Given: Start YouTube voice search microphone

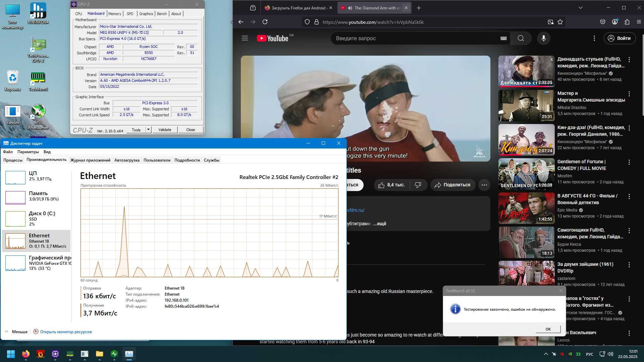Looking at the screenshot, I should point(544,38).
